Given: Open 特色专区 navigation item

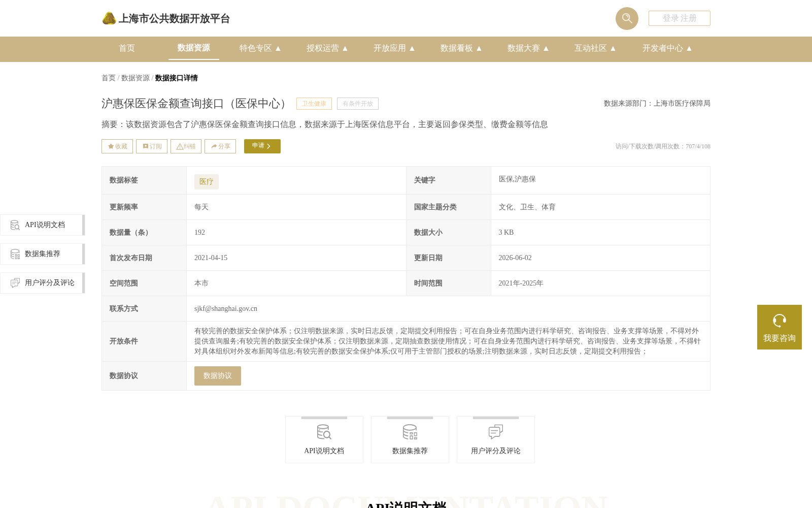Looking at the screenshot, I should click(x=256, y=48).
